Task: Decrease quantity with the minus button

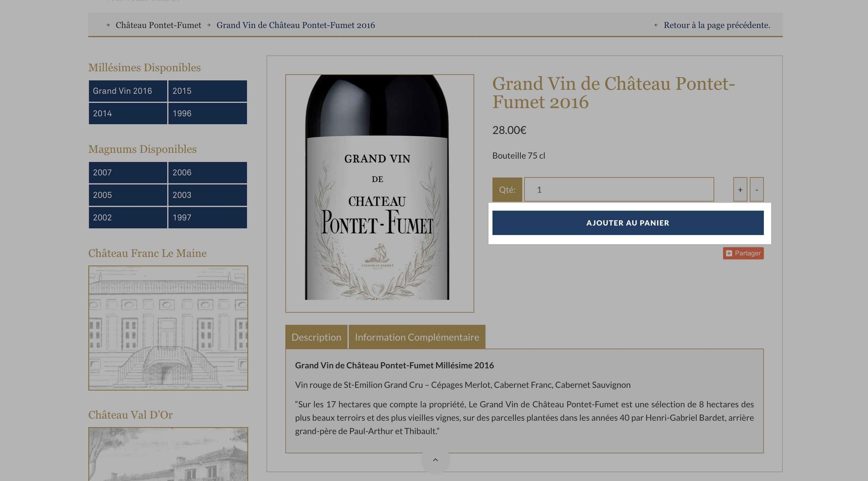Action: point(757,190)
